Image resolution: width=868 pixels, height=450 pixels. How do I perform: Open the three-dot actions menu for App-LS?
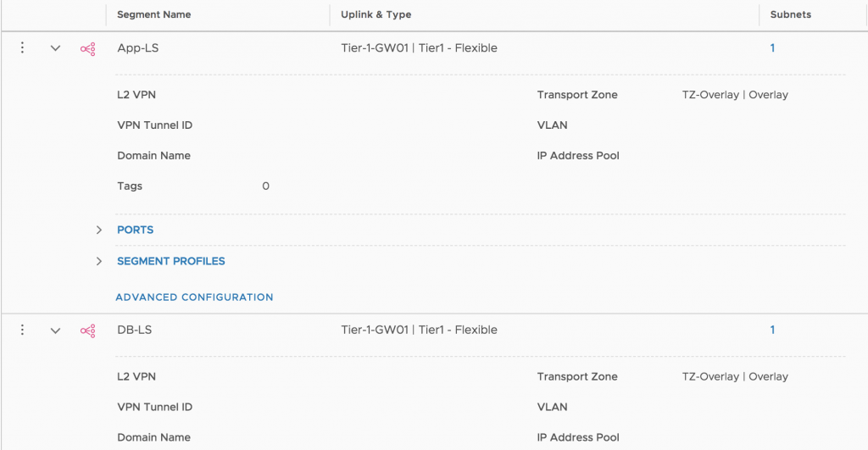pyautogui.click(x=22, y=47)
